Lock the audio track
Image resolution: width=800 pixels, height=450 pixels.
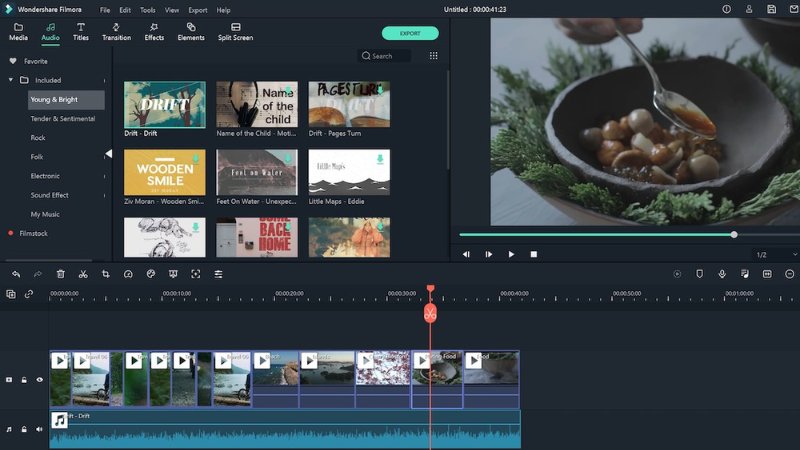(x=24, y=429)
